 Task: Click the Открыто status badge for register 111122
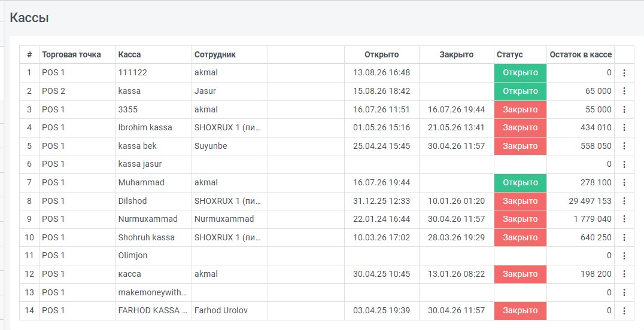(520, 73)
